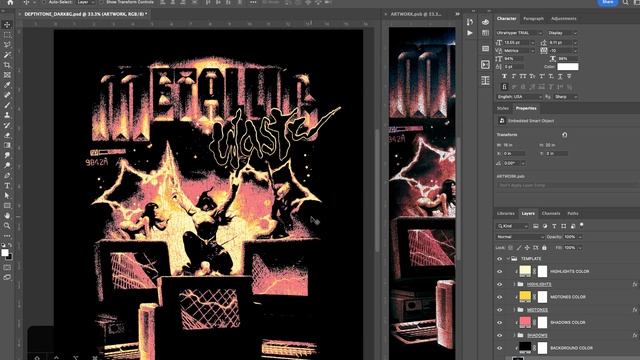640x360 pixels.
Task: Click the Share button
Action: tap(608, 2)
